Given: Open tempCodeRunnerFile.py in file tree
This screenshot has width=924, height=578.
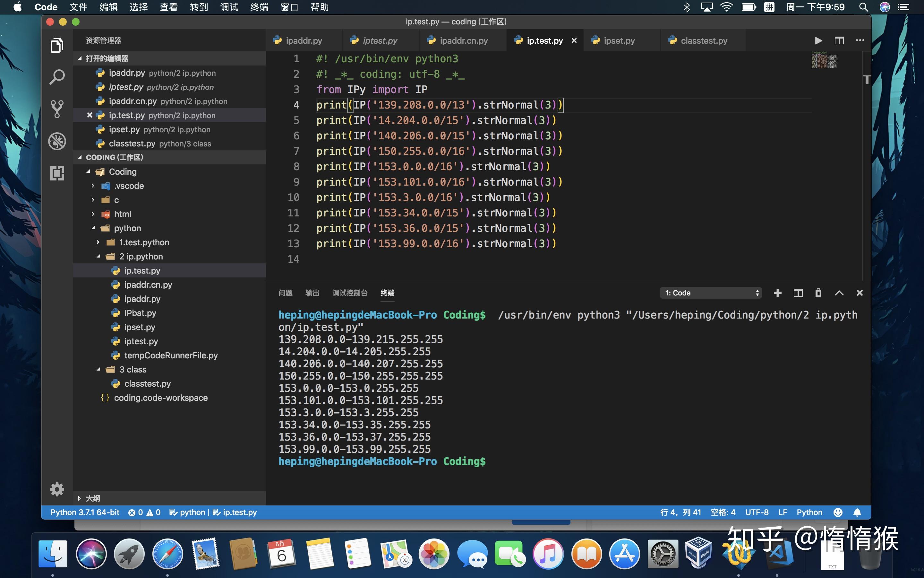Looking at the screenshot, I should [171, 355].
